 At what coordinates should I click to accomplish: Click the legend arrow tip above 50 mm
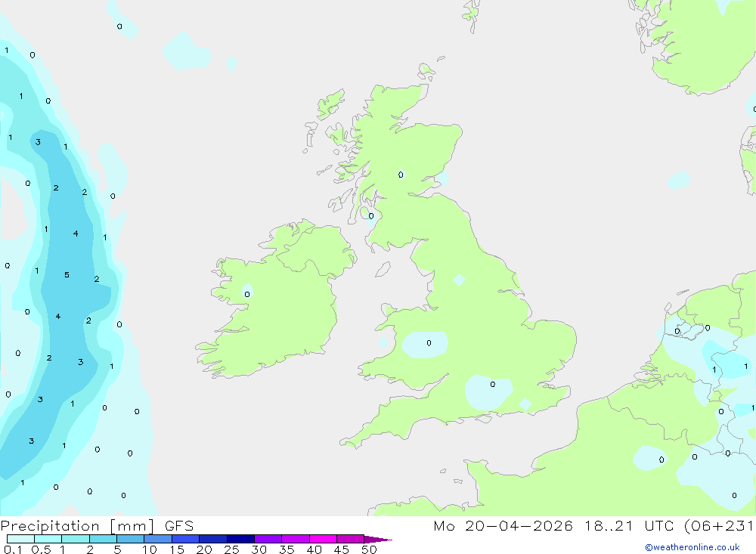click(377, 539)
